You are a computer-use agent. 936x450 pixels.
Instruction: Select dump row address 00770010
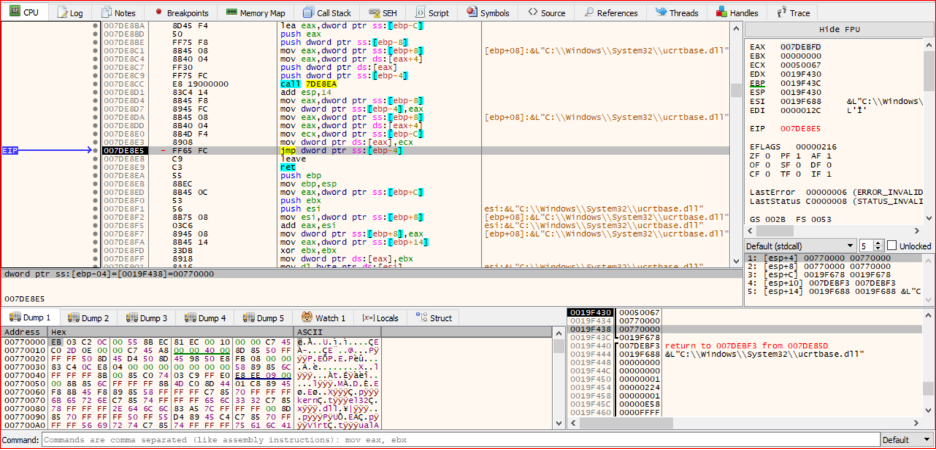[23, 350]
